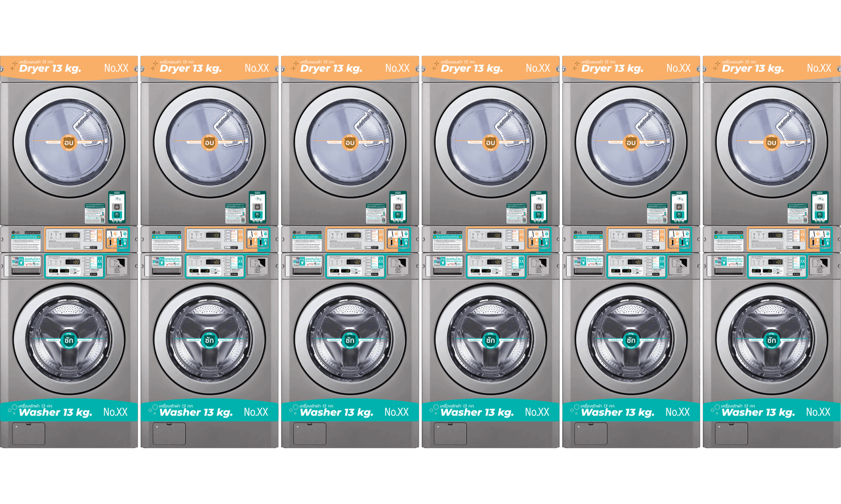Screen dimensions: 841x504
Task: Click the orange อบ badge on leftmost dryer door
Action: [x=69, y=142]
